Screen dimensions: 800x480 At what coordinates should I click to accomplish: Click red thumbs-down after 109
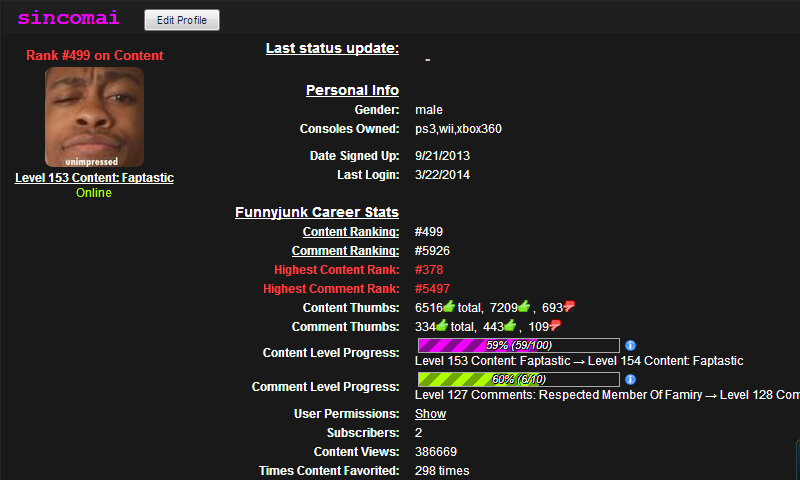(555, 325)
